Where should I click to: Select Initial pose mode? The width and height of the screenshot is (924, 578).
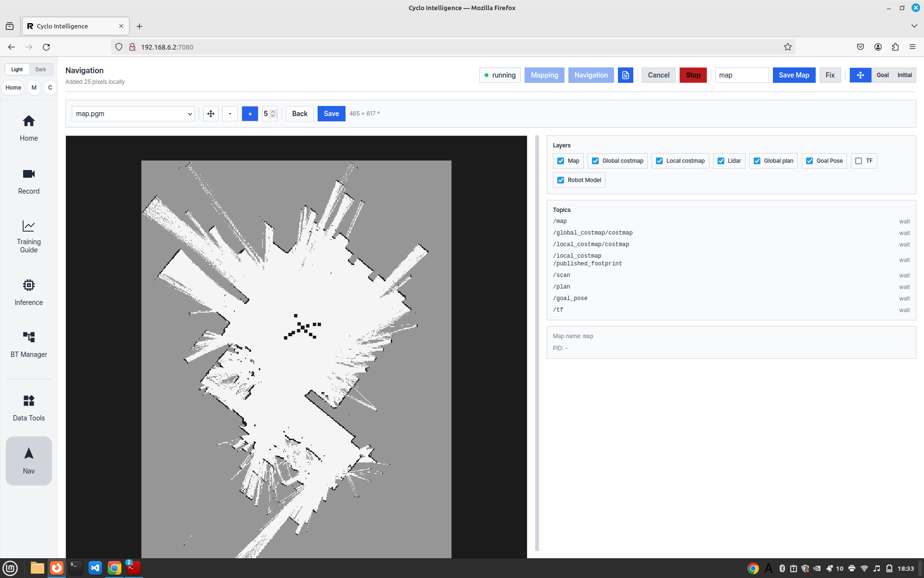905,75
